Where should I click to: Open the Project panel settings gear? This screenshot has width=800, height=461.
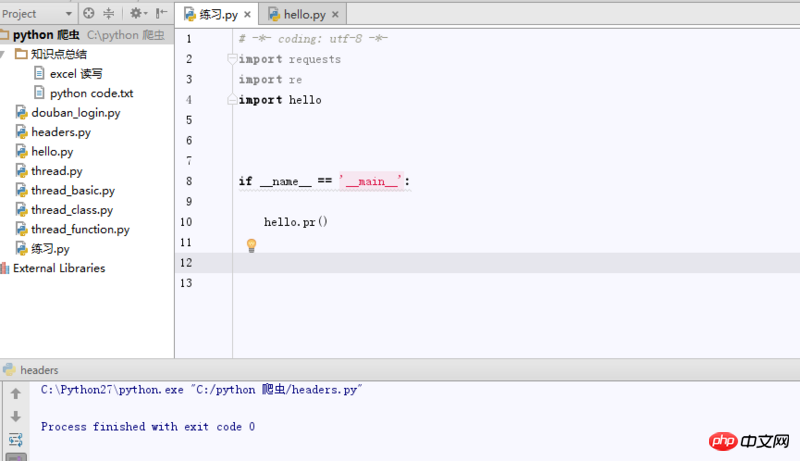pos(138,13)
